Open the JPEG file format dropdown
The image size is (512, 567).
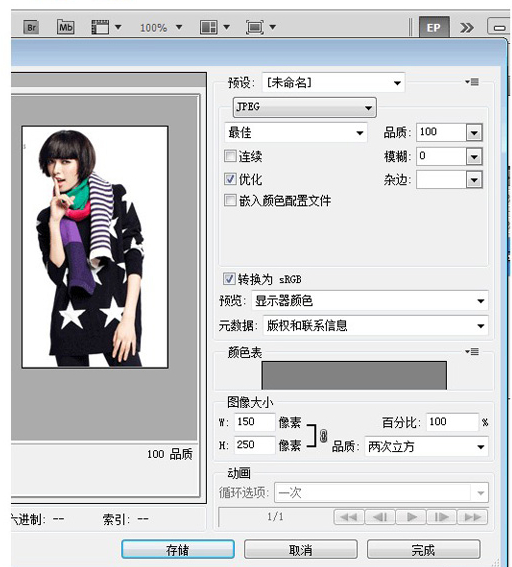tap(305, 107)
